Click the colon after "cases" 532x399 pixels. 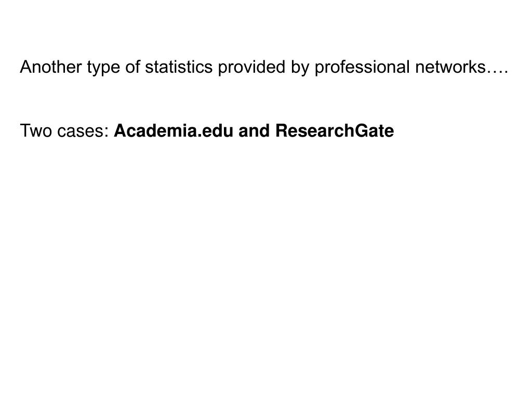pos(108,132)
